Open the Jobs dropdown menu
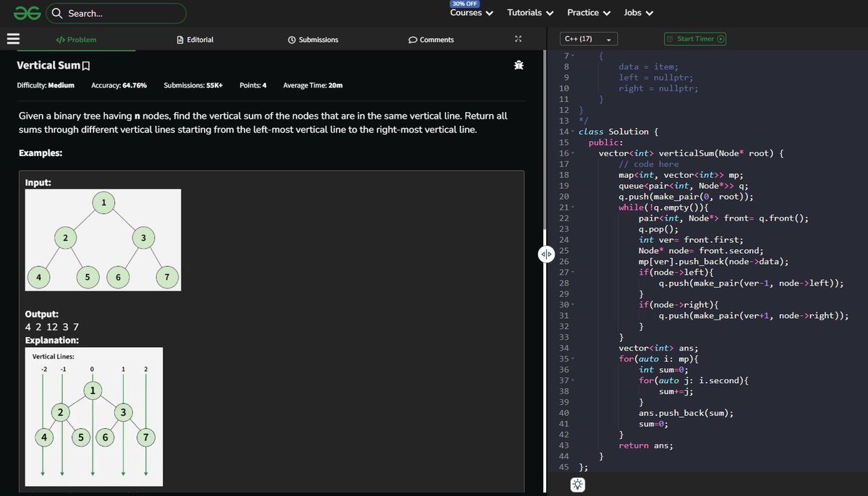This screenshot has height=496, width=868. (x=638, y=12)
